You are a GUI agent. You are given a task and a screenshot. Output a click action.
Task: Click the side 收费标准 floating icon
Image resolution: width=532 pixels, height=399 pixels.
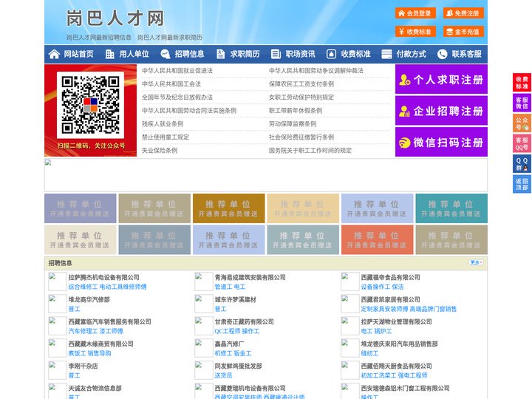click(x=522, y=83)
